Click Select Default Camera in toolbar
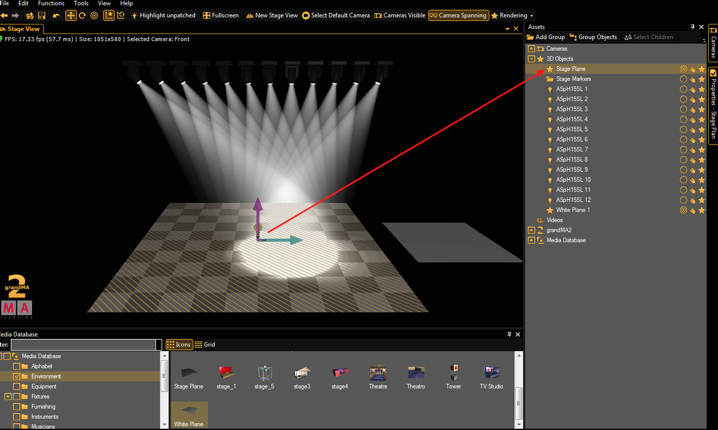This screenshot has height=430, width=718. 336,16
